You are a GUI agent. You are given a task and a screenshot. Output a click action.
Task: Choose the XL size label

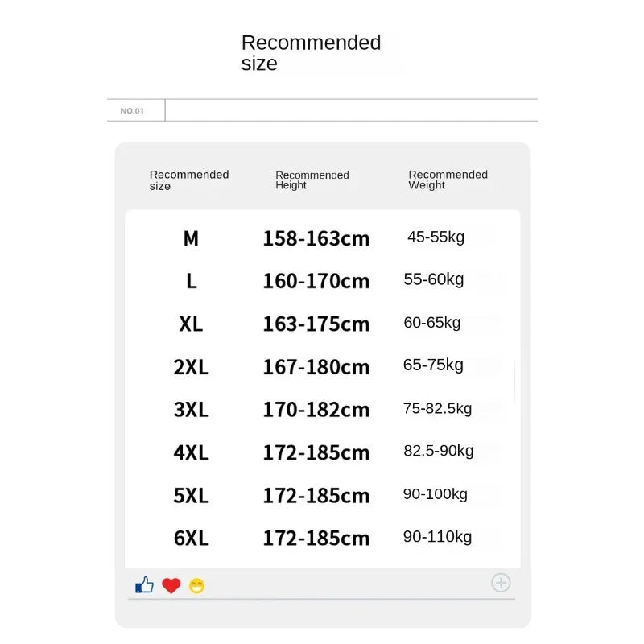coord(191,324)
